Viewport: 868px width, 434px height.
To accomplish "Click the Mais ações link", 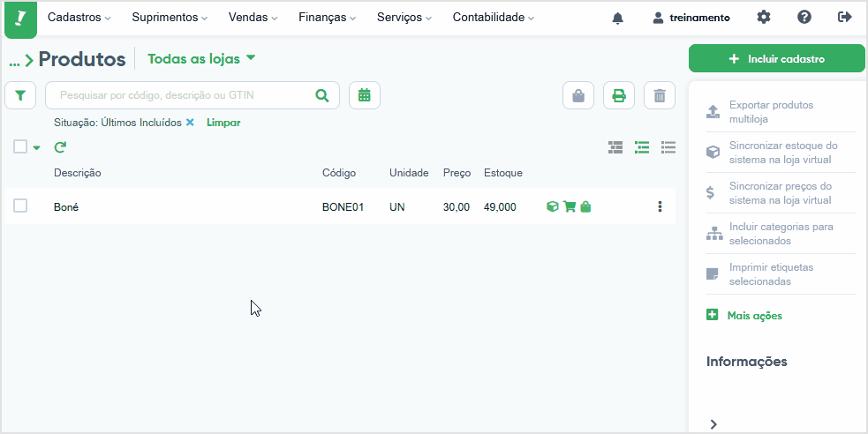I will [754, 316].
